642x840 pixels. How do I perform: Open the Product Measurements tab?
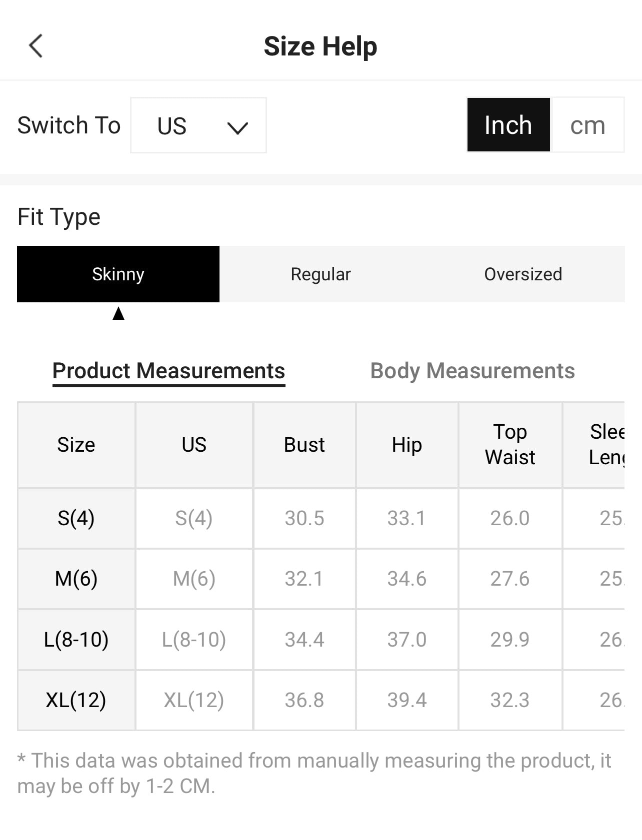168,371
